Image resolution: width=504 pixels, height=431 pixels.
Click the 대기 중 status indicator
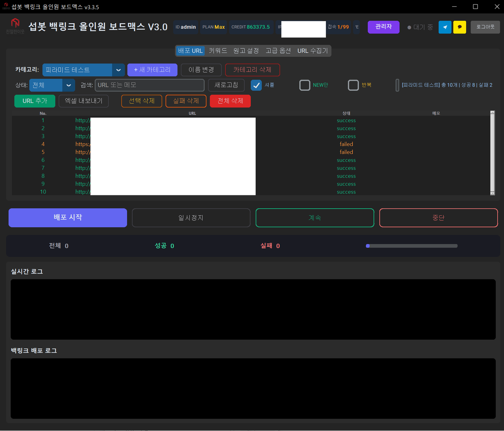tap(420, 27)
